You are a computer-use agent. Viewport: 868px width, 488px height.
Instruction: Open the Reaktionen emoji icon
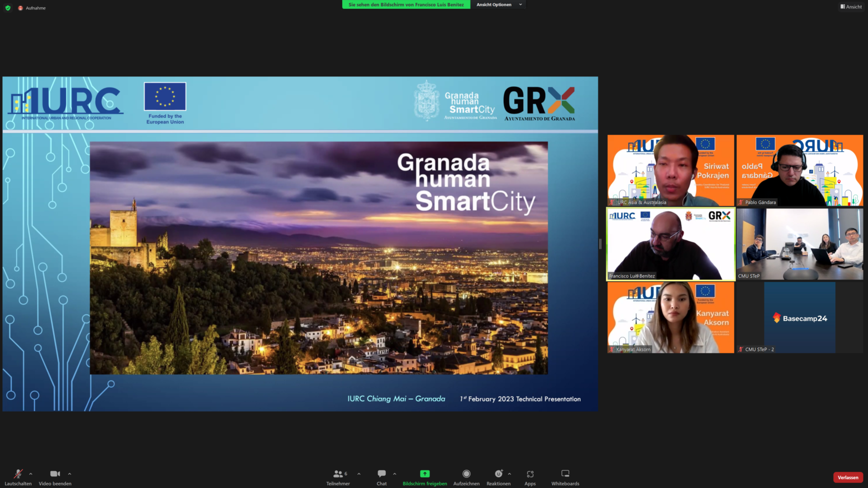498,474
